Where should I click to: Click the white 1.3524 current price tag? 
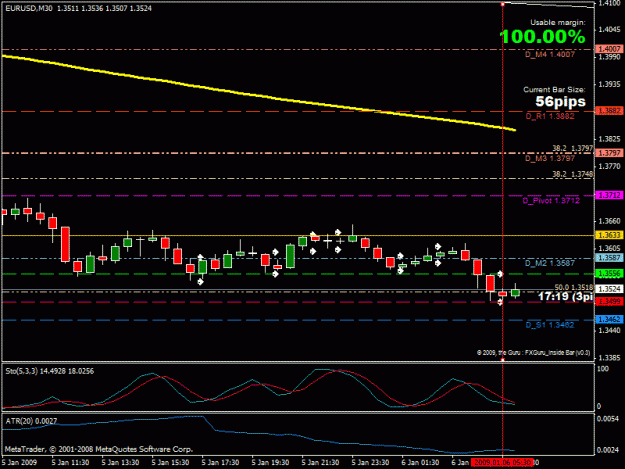[609, 289]
